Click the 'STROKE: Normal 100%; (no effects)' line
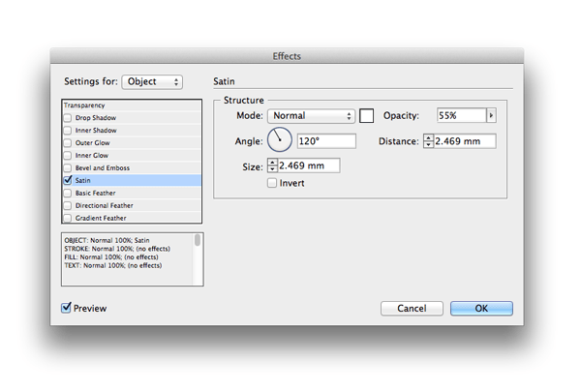Viewport: 581px width, 392px height. coord(117,249)
